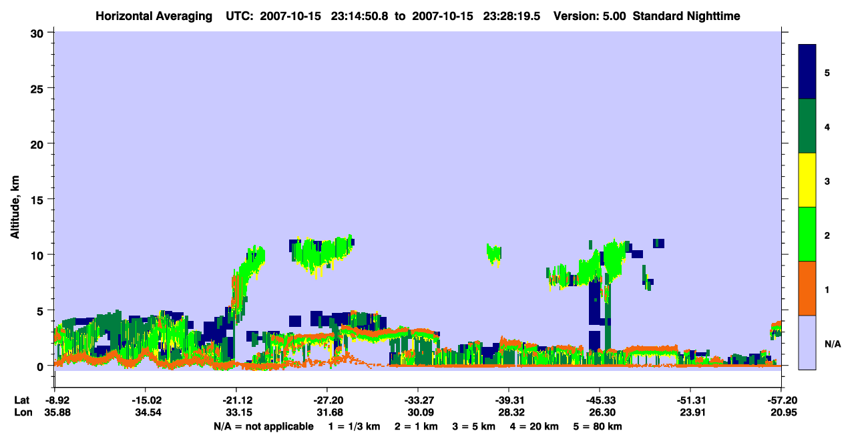This screenshot has height=445, width=868.
Task: Click the orange level 1 colorbar segment
Action: coord(807,288)
